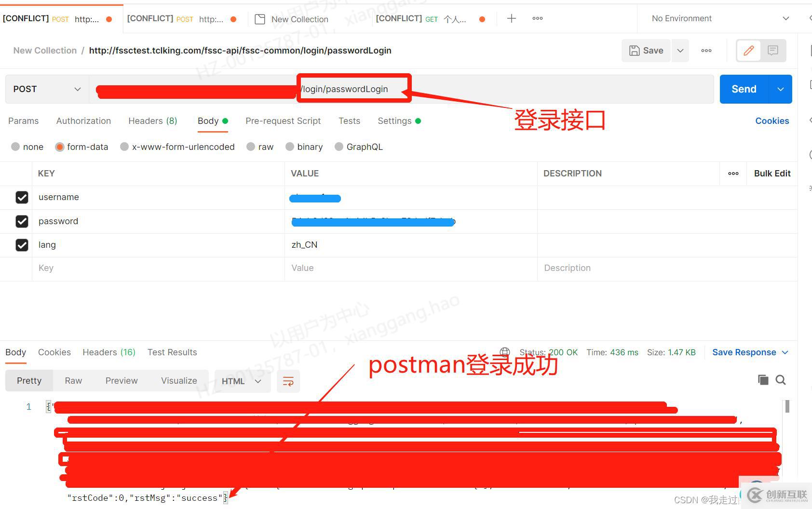Switch to Authorization tab
The height and width of the screenshot is (509, 812).
[83, 121]
